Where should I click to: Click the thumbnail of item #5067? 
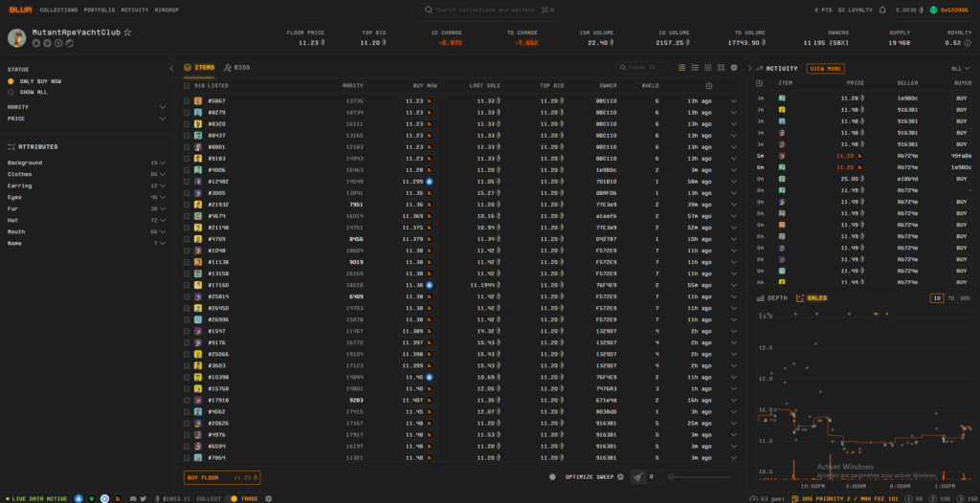pos(197,101)
